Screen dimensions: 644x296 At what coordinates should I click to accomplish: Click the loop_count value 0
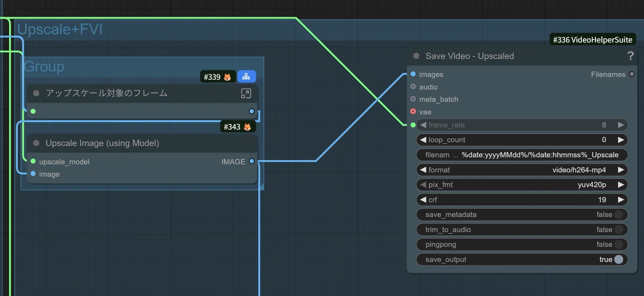(604, 140)
